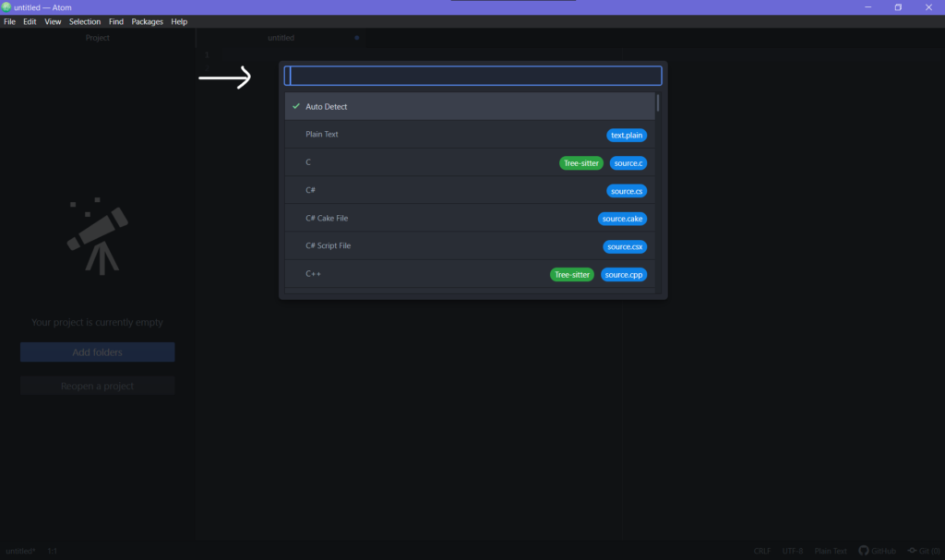Click the Add folders button
The height and width of the screenshot is (560, 945).
pyautogui.click(x=97, y=351)
